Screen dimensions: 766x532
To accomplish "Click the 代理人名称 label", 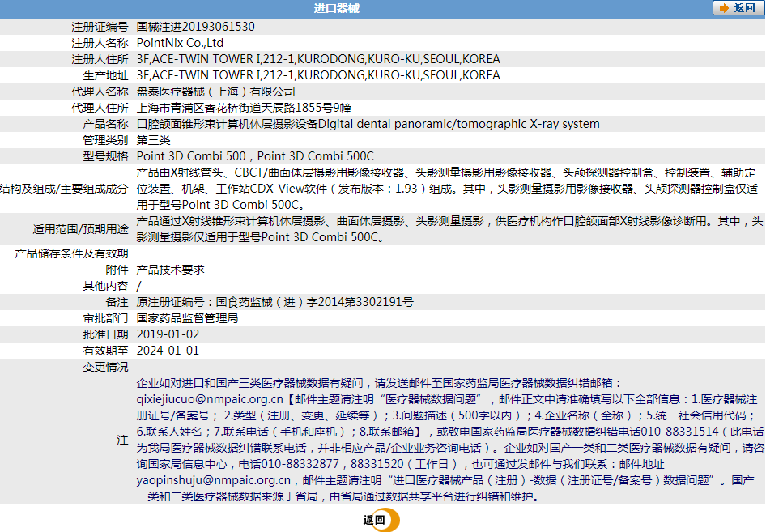I will pos(100,92).
